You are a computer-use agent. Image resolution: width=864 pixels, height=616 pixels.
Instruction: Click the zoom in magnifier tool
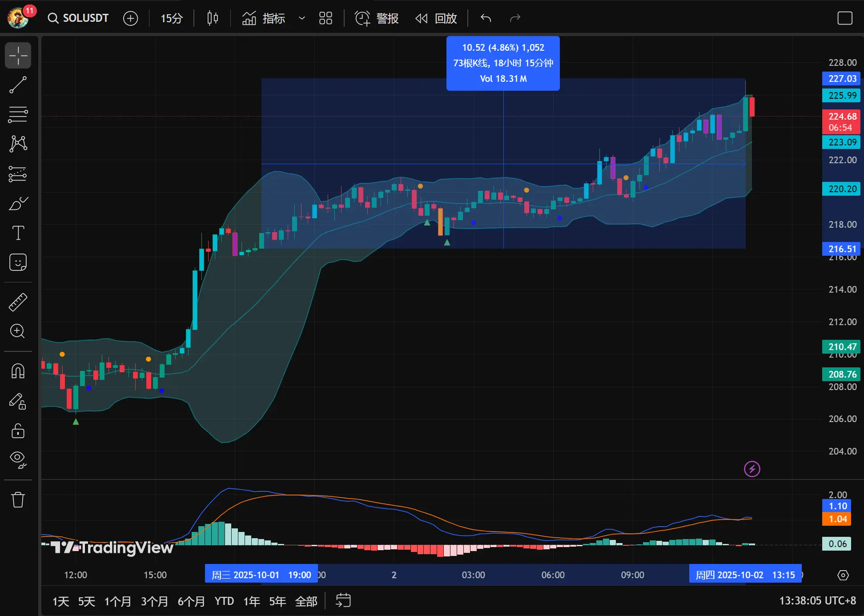18,331
